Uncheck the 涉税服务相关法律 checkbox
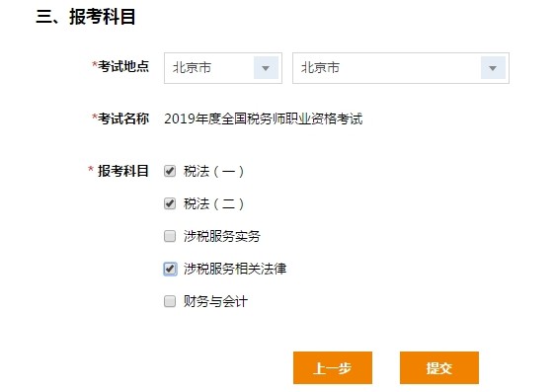Screen dimensions: 553x392 (170, 269)
